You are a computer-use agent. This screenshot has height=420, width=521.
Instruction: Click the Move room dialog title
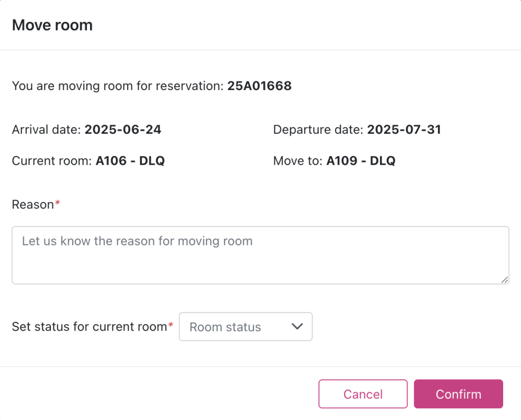[52, 25]
